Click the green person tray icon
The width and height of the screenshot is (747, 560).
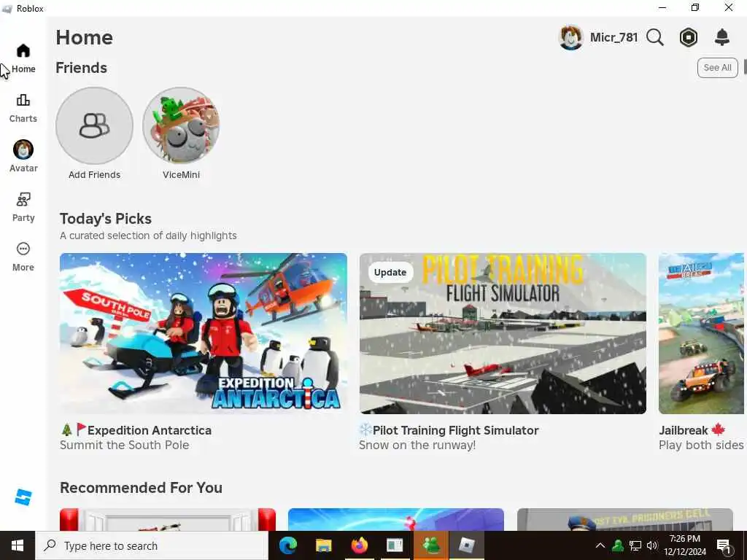[x=618, y=545]
